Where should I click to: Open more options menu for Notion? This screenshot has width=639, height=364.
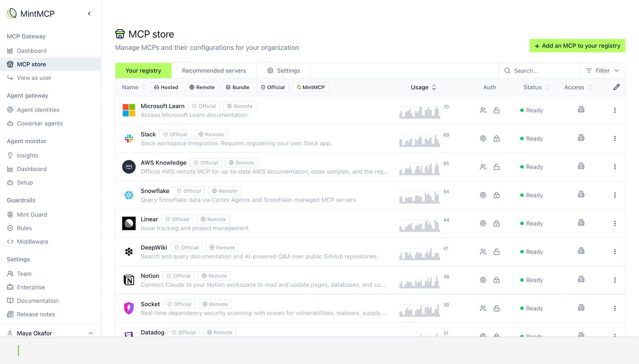pos(615,280)
